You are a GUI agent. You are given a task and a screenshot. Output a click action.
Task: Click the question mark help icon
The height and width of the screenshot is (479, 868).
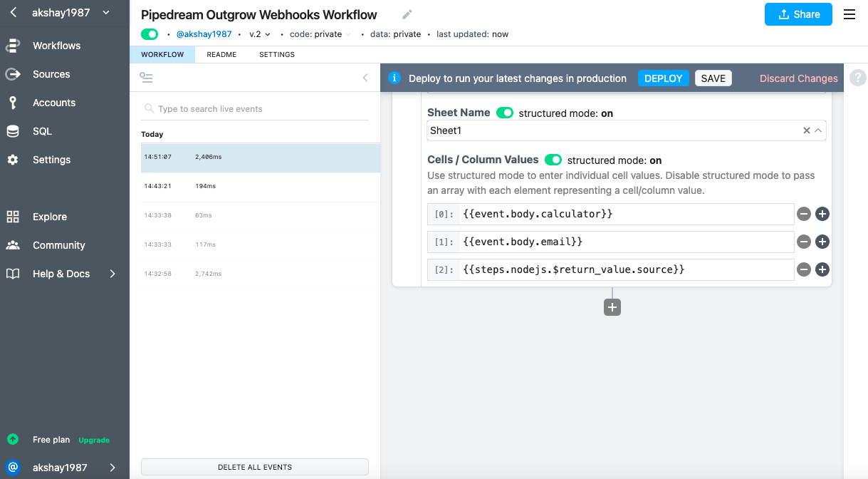858,78
